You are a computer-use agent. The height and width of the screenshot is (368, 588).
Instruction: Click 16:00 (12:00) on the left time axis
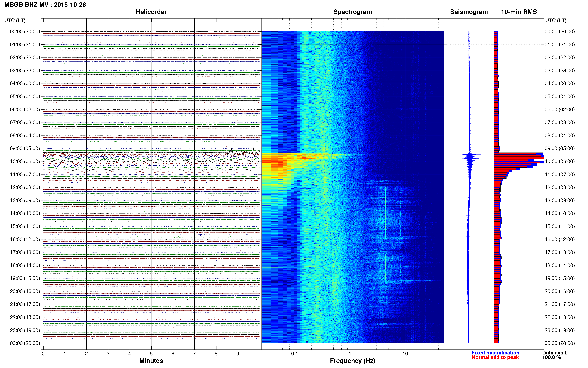(25, 239)
